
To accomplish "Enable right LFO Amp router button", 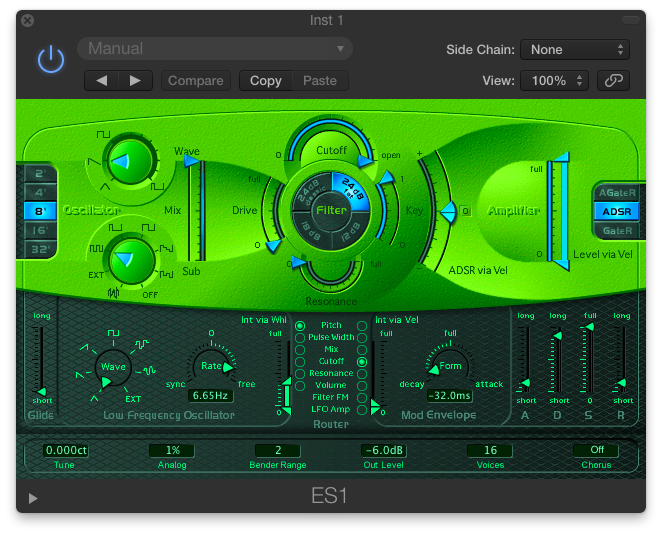I will tap(362, 410).
